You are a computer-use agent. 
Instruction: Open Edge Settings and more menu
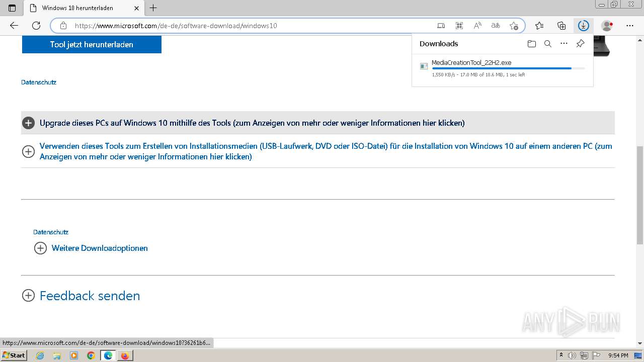click(x=630, y=26)
